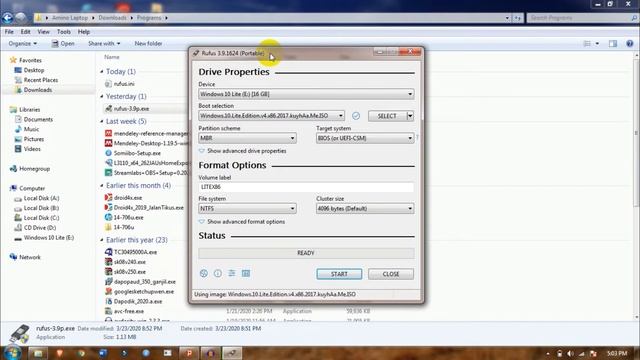
Task: Open the SELECT button's split arrow
Action: coord(410,116)
